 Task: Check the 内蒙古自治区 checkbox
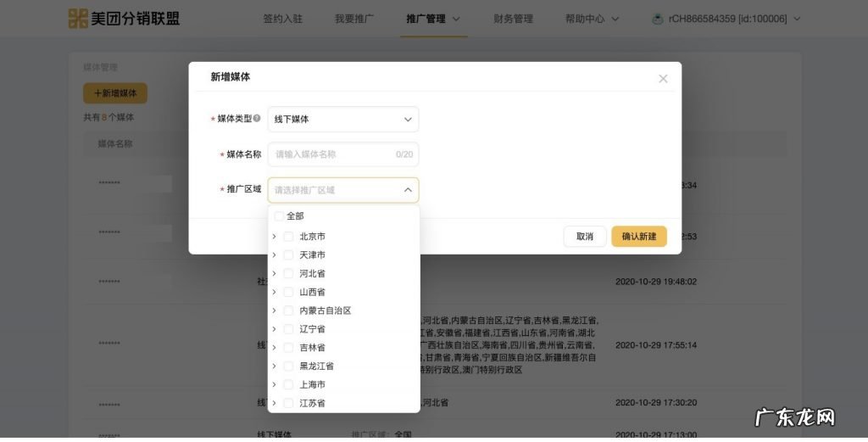[288, 311]
